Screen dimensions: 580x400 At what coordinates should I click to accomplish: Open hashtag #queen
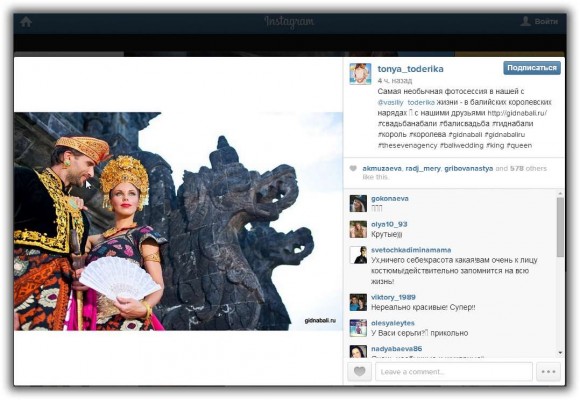[519, 145]
